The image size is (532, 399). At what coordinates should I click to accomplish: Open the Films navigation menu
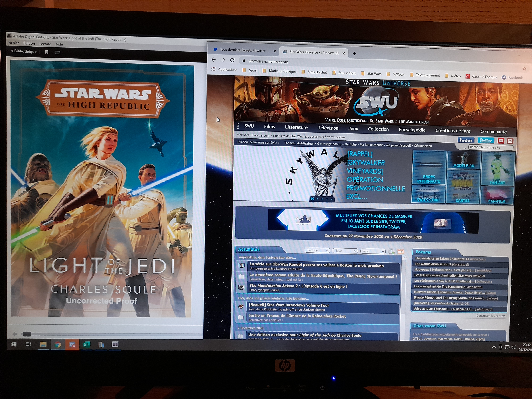coord(269,126)
